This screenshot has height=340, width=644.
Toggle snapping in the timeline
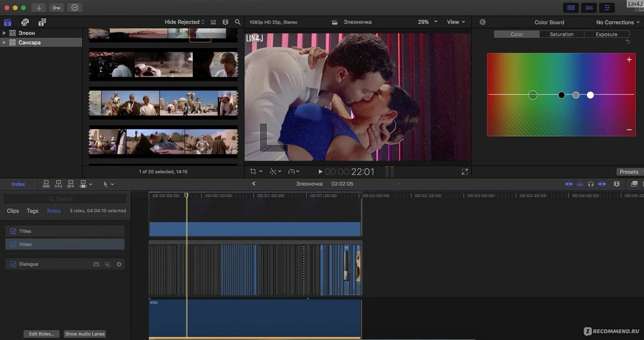[602, 184]
